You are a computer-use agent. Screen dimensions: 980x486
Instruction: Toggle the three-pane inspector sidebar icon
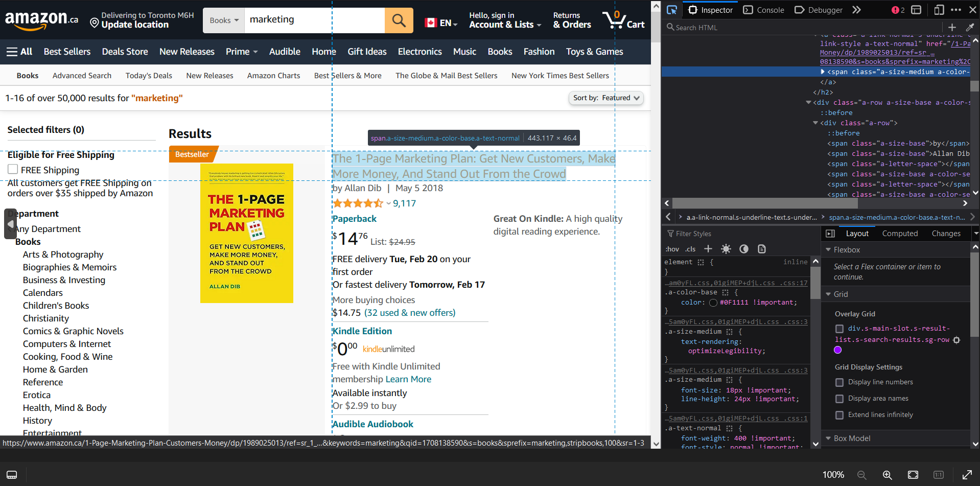pyautogui.click(x=830, y=234)
